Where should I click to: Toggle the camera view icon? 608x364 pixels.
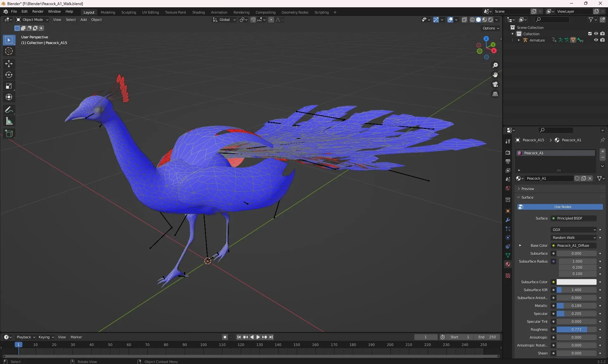click(495, 84)
